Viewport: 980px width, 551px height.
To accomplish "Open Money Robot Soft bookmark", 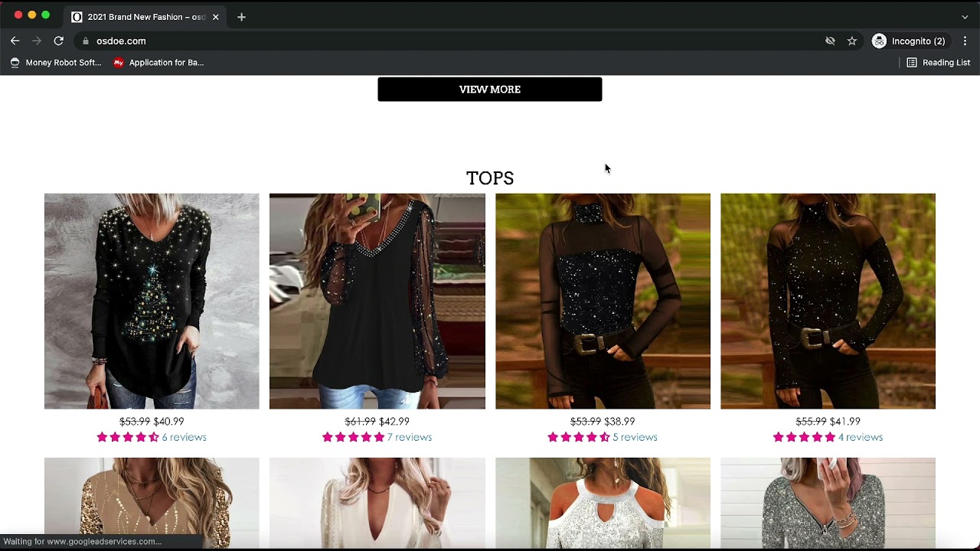I will (x=55, y=63).
